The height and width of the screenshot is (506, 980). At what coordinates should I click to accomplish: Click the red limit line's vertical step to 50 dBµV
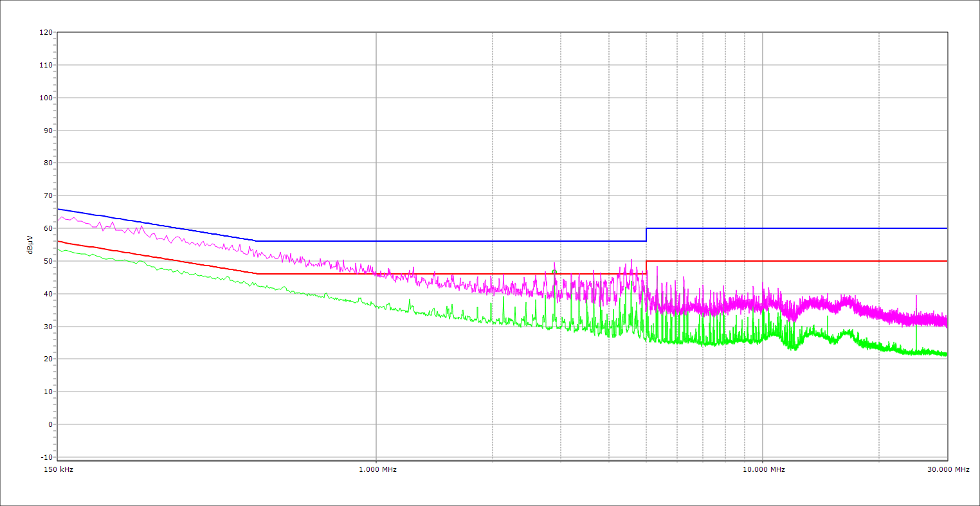click(646, 267)
